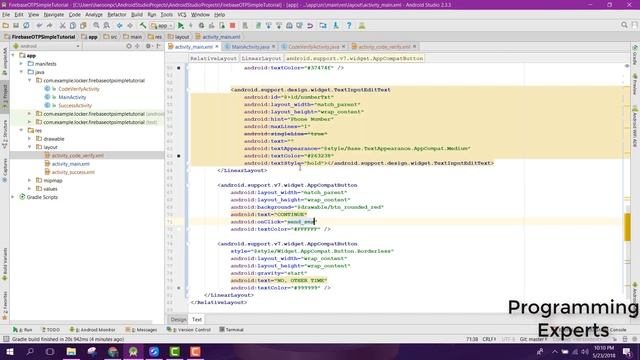The height and width of the screenshot is (360, 640).
Task: Open the Run tool window
Action: 23,329
